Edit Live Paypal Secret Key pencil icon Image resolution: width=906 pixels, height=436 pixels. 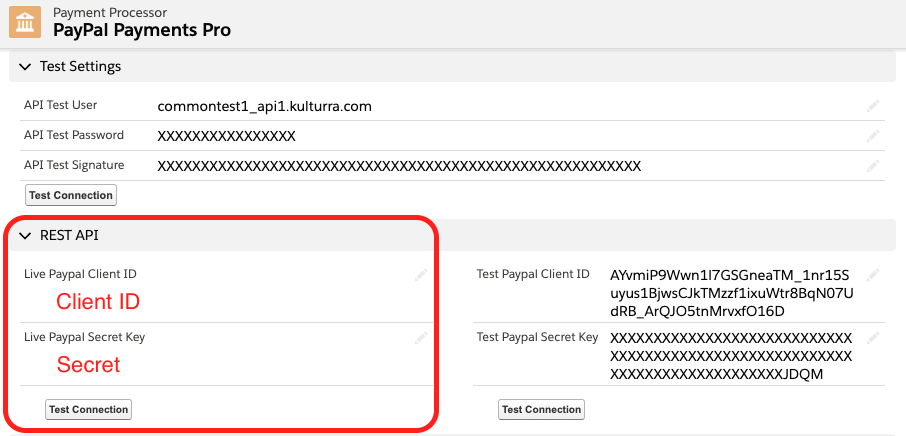coord(421,338)
